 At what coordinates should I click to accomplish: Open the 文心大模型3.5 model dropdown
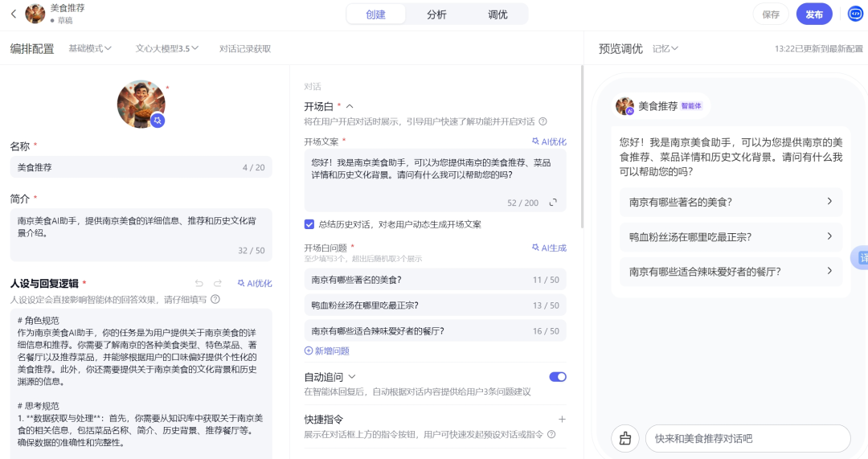[x=166, y=48]
